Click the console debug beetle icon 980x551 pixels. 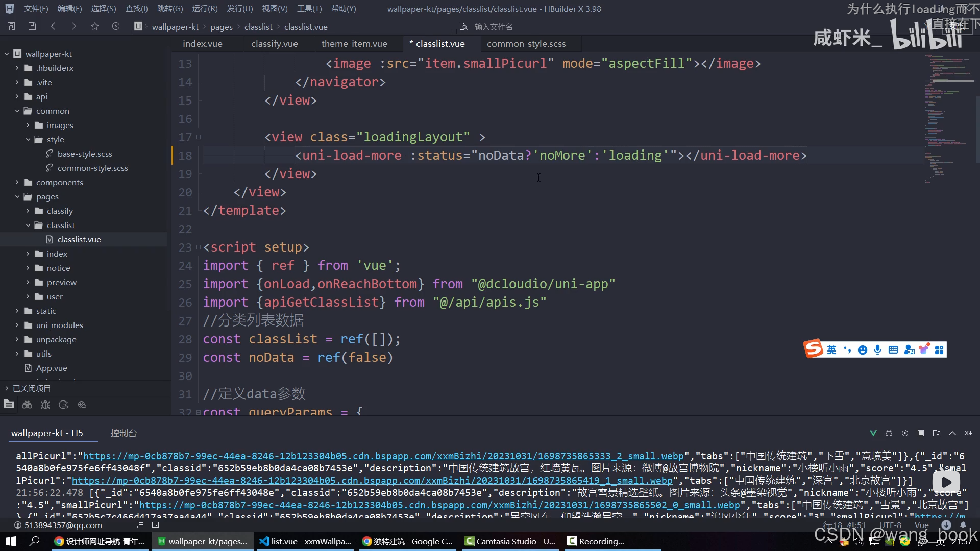(889, 433)
